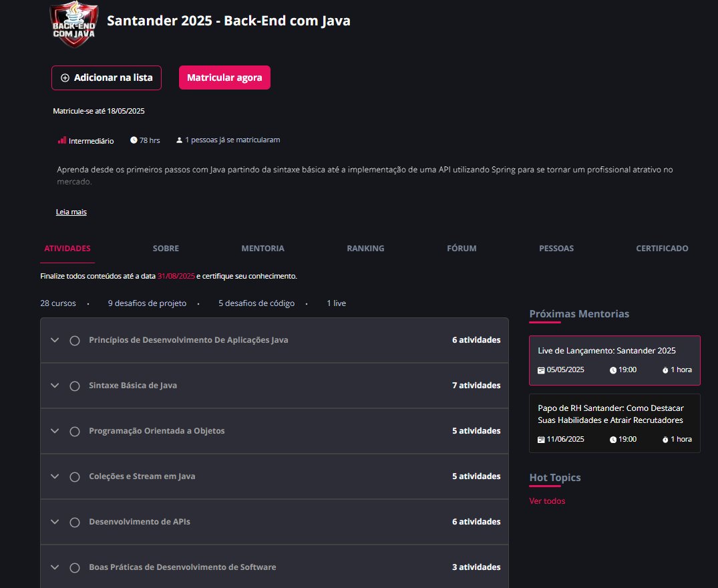Click 7 atividades in Sintaxe Básica row
718x588 pixels.
476,385
